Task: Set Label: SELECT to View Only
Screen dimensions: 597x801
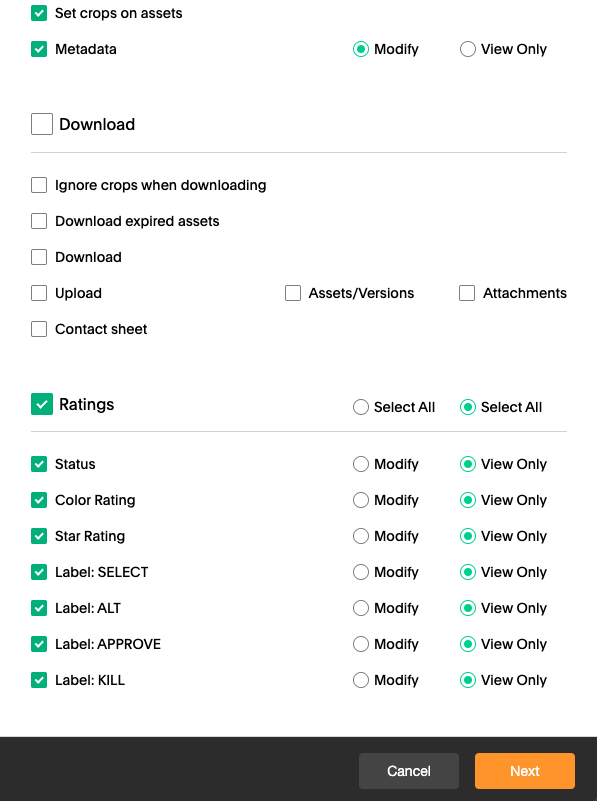Action: click(467, 572)
